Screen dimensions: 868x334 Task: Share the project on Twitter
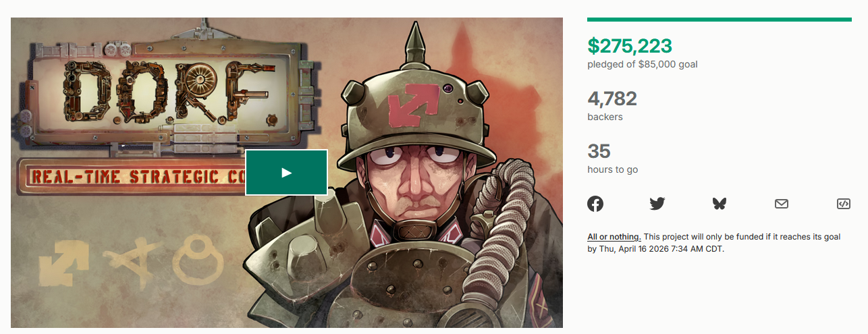(x=657, y=203)
